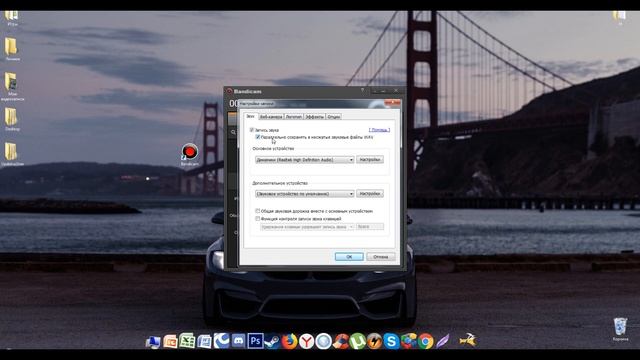640x360 pixels.
Task: Open the UpdatusUser folder icon
Action: (x=12, y=154)
